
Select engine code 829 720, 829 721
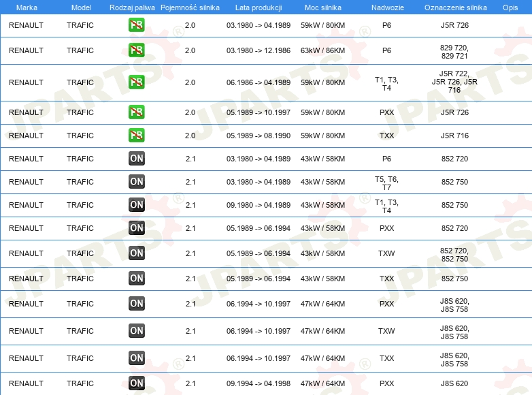click(454, 52)
